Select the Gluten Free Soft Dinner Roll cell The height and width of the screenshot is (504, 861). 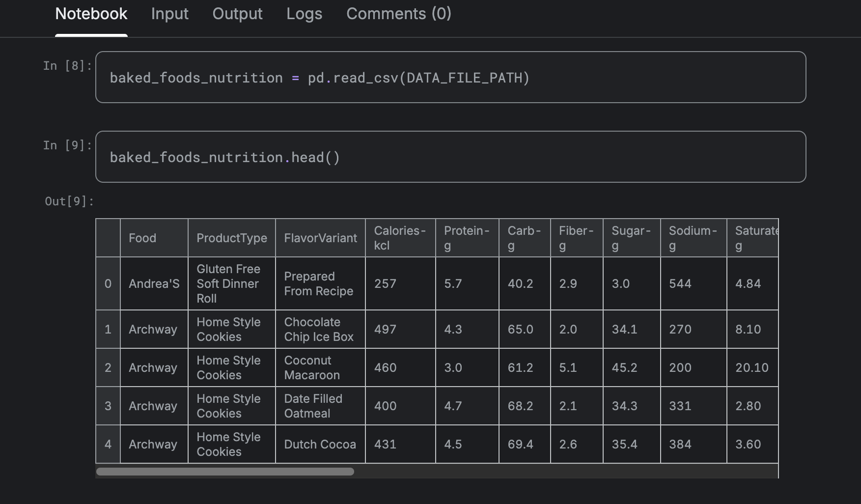pos(232,283)
